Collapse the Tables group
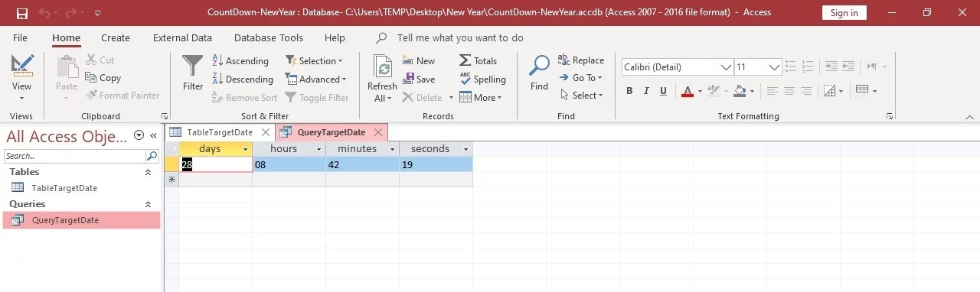 [x=148, y=173]
